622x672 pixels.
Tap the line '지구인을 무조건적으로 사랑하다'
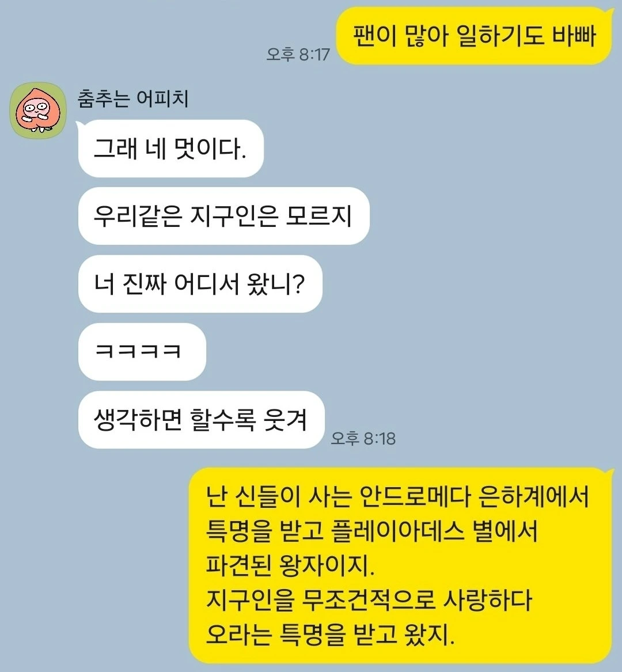pyautogui.click(x=369, y=601)
